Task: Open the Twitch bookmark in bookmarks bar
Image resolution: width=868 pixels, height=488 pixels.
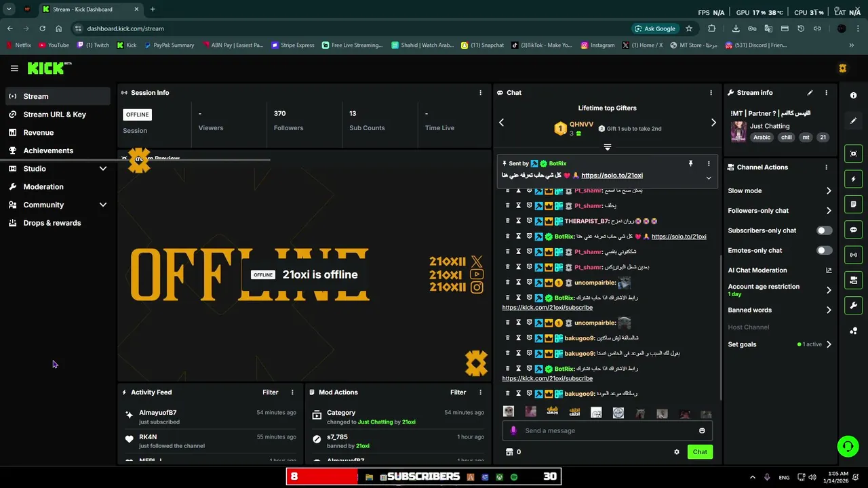Action: pyautogui.click(x=93, y=45)
